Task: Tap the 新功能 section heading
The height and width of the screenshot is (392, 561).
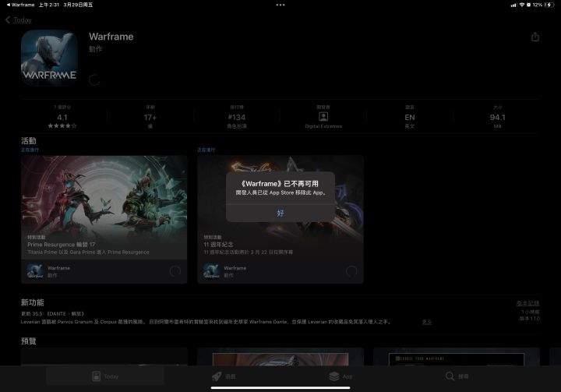Action: click(32, 302)
